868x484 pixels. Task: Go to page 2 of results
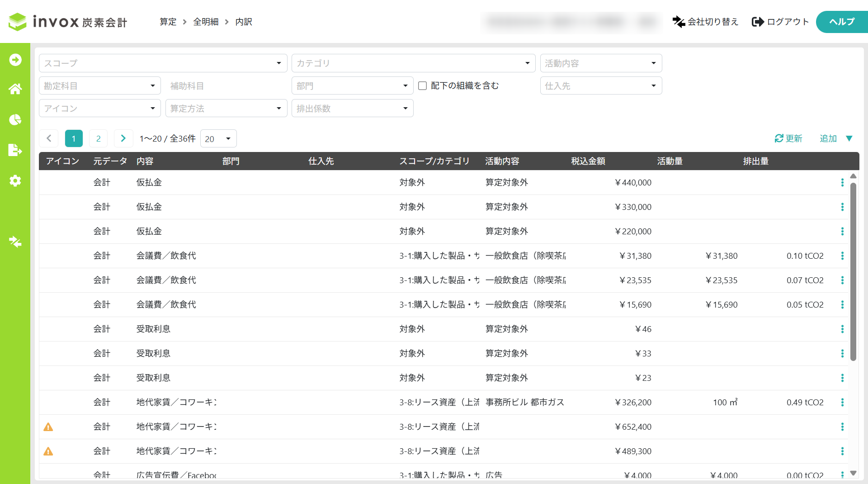click(98, 138)
